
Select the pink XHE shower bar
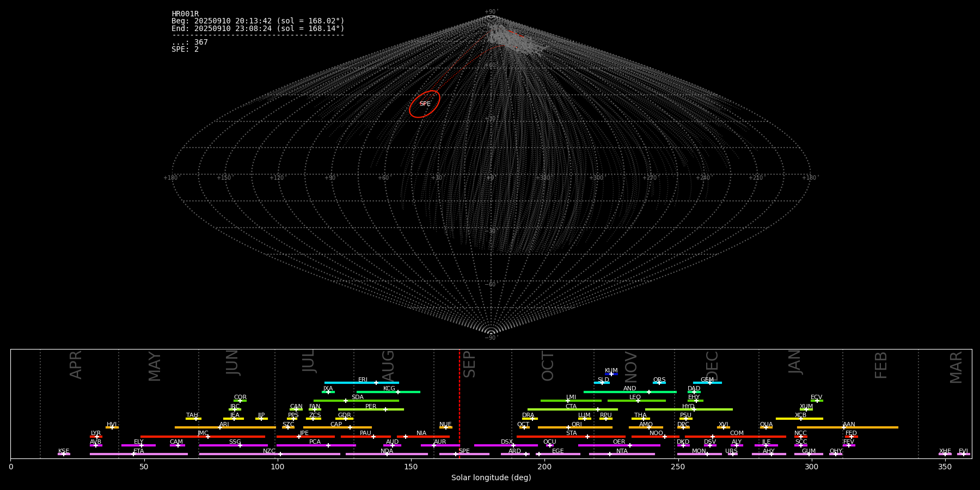pyautogui.click(x=945, y=454)
